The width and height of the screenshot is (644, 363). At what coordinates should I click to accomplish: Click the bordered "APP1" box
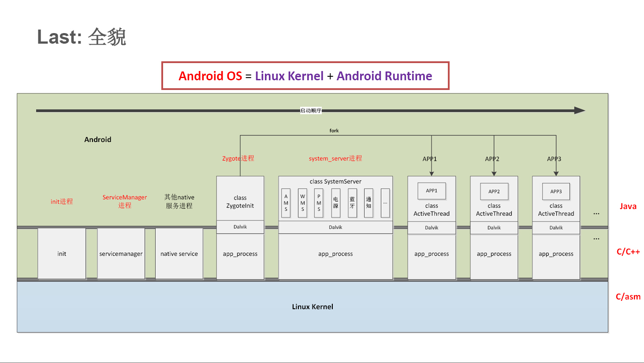432,191
